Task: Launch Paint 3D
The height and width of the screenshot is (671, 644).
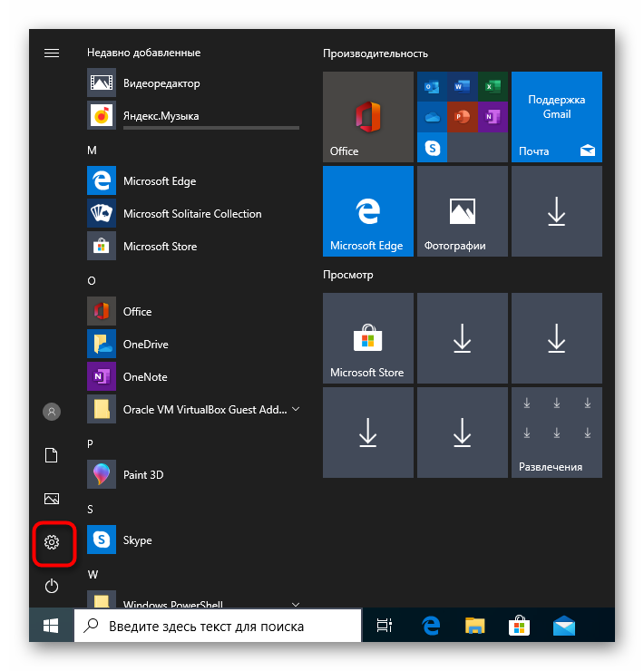Action: (193, 474)
